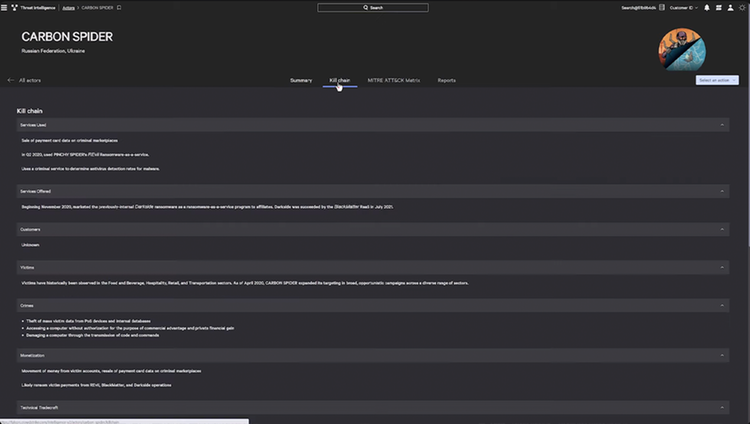Viewport: 750px width, 424px height.
Task: Click 'Uses a criminal service' antivirus line
Action: [90, 169]
